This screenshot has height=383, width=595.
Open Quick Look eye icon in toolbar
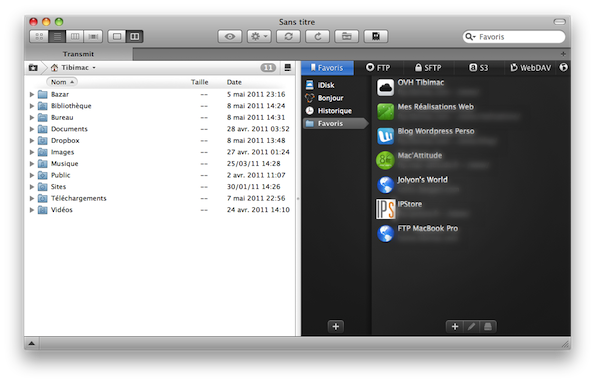click(x=230, y=36)
